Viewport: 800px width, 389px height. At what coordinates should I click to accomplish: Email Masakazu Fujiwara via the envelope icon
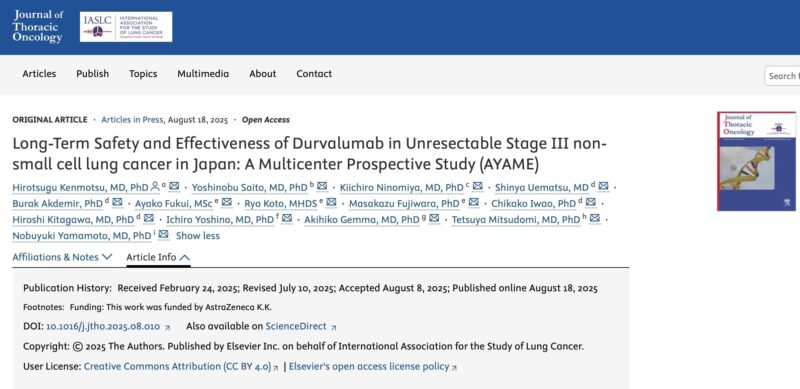point(474,203)
